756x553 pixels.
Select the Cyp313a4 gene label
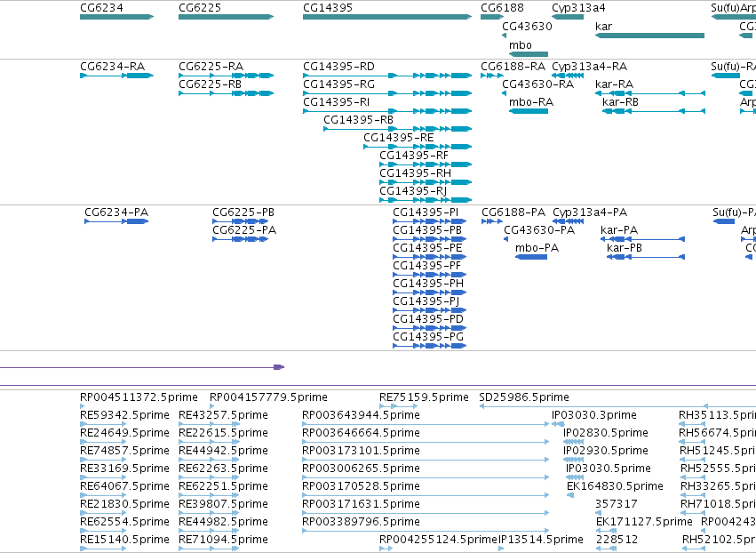pyautogui.click(x=578, y=8)
